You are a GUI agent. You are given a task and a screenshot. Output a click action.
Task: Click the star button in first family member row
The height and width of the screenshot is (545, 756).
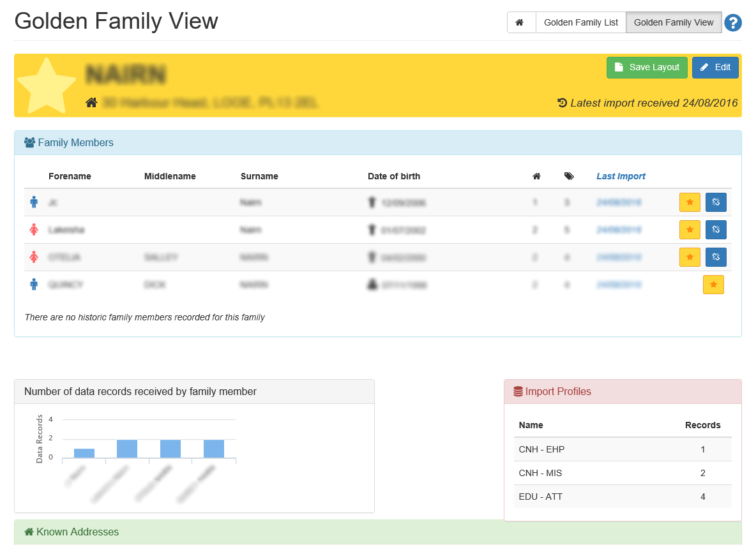click(690, 202)
